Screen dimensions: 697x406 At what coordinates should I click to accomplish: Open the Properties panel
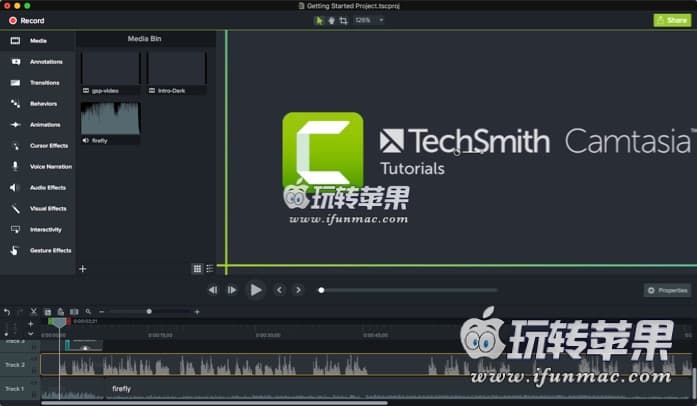pyautogui.click(x=668, y=290)
